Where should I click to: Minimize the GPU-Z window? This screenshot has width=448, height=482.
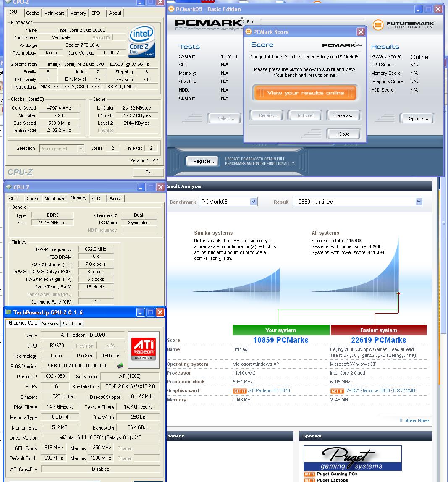point(141,312)
